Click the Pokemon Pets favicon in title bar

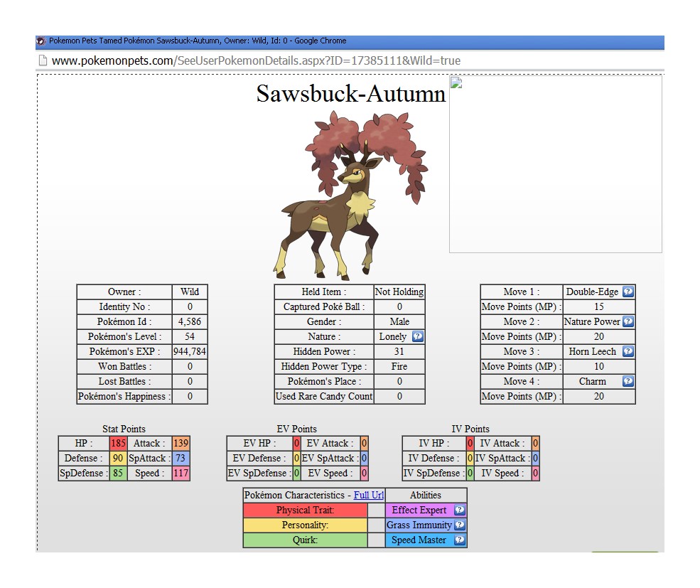pyautogui.click(x=41, y=41)
